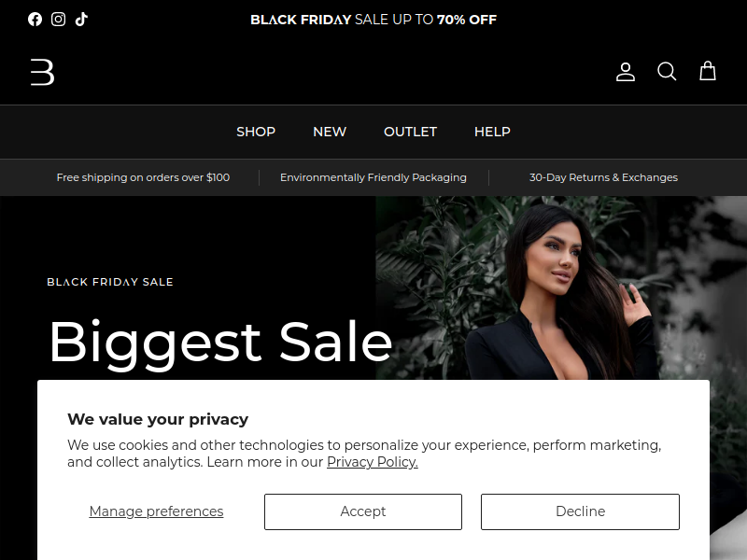This screenshot has width=747, height=560.
Task: Open the search magnifier icon
Action: (667, 72)
